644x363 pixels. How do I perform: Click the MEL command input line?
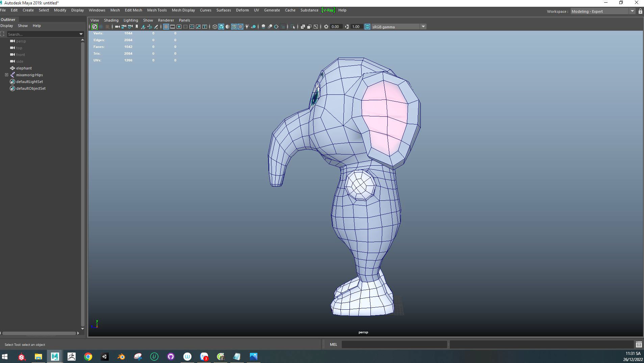(x=394, y=344)
